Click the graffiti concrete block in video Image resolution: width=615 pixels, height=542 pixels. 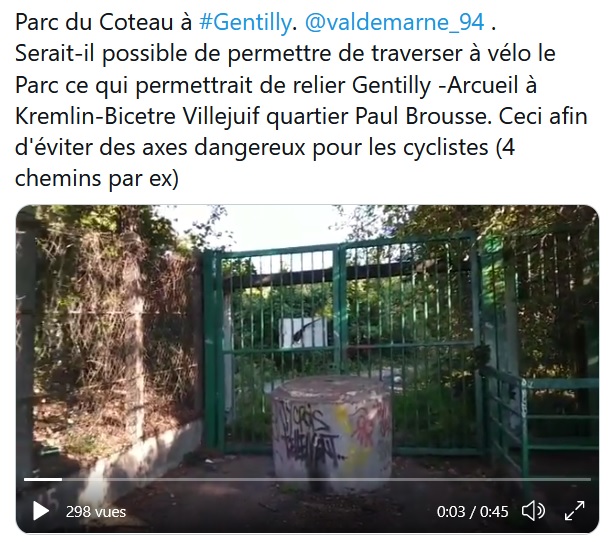tap(332, 431)
